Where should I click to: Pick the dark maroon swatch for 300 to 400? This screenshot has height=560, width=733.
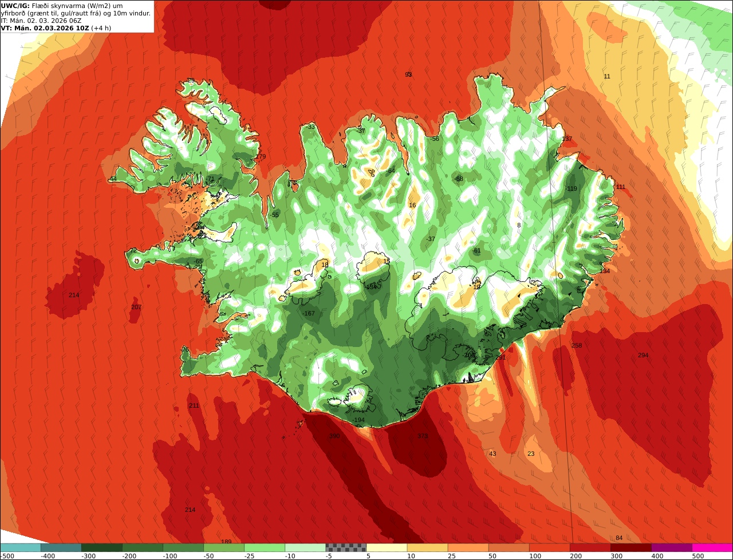click(x=630, y=547)
